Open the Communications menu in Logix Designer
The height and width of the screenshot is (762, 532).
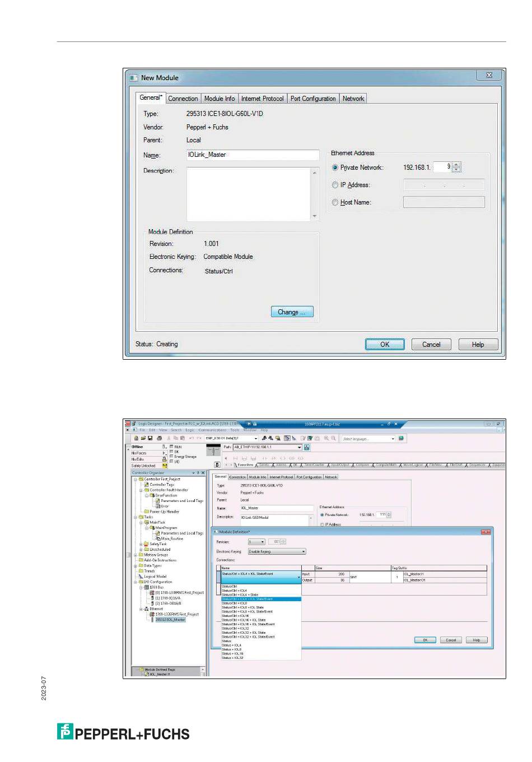point(212,430)
